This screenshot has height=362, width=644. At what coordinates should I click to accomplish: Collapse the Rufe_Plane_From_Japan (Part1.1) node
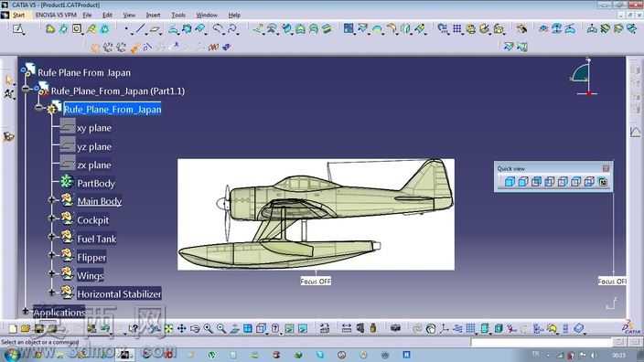click(x=26, y=89)
